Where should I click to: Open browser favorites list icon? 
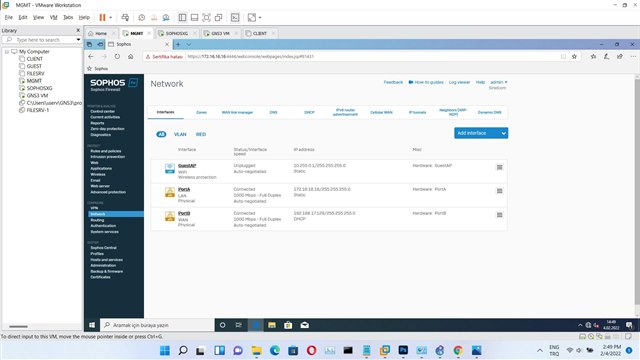point(593,56)
